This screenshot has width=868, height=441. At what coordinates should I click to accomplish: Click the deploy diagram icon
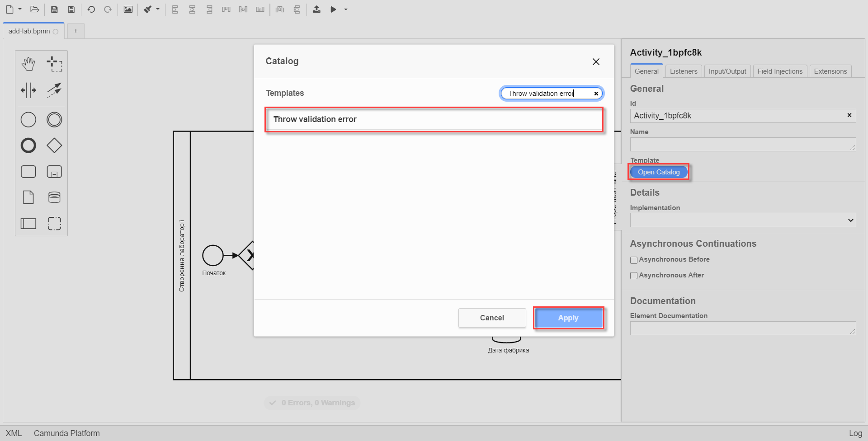point(316,9)
